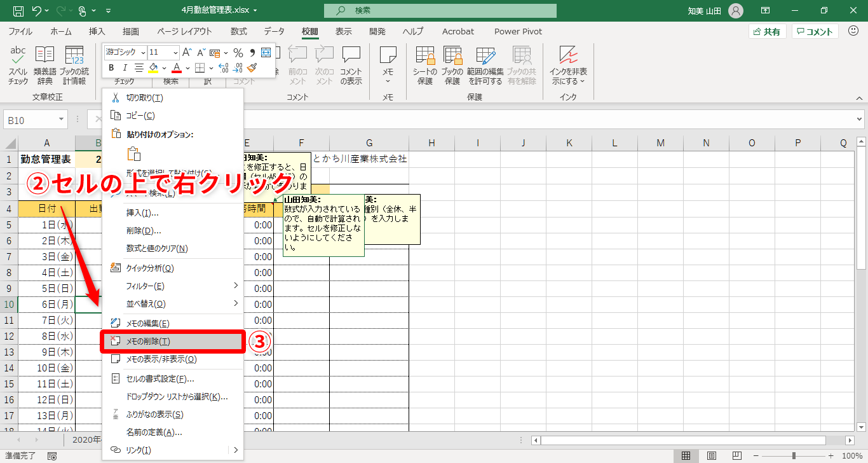
Task: Zoom in with the plus button
Action: coord(831,456)
